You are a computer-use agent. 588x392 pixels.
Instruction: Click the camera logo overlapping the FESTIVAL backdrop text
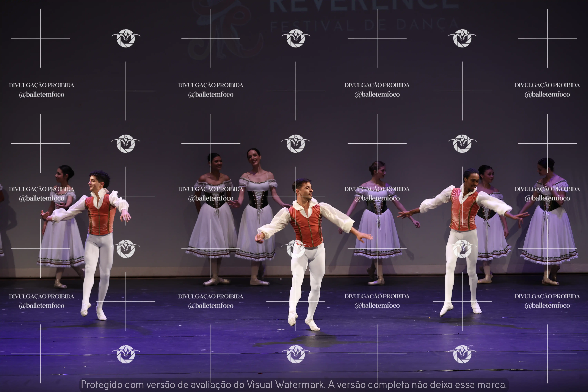(x=296, y=38)
